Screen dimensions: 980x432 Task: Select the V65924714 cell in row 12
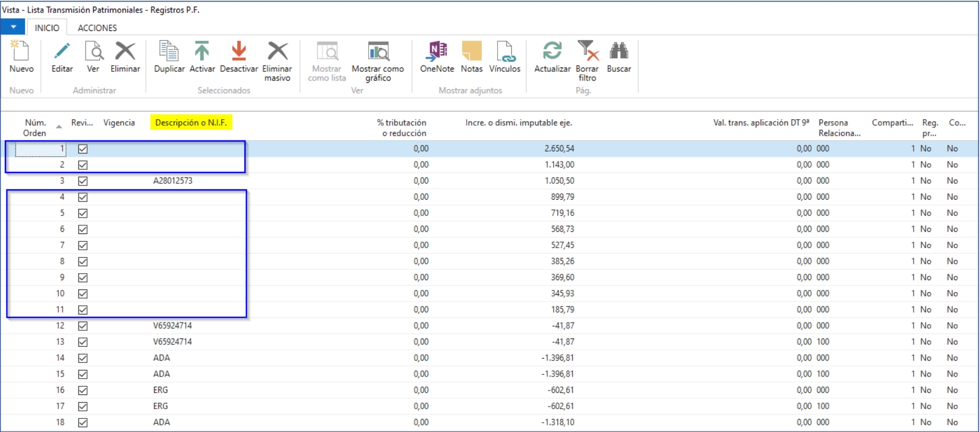click(x=173, y=325)
